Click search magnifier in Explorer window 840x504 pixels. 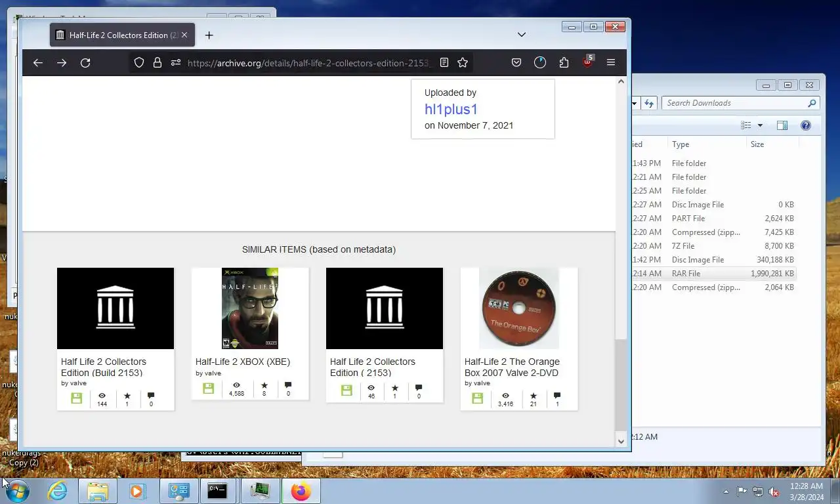click(x=812, y=103)
